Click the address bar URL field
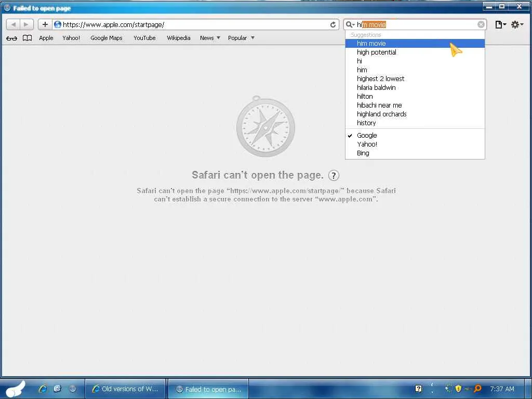532x399 pixels. [195, 24]
